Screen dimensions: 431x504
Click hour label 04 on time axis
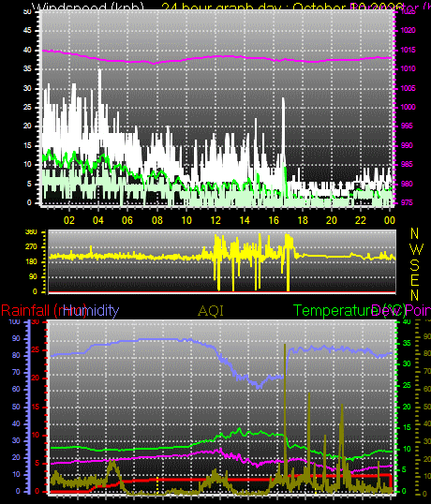[x=98, y=220]
